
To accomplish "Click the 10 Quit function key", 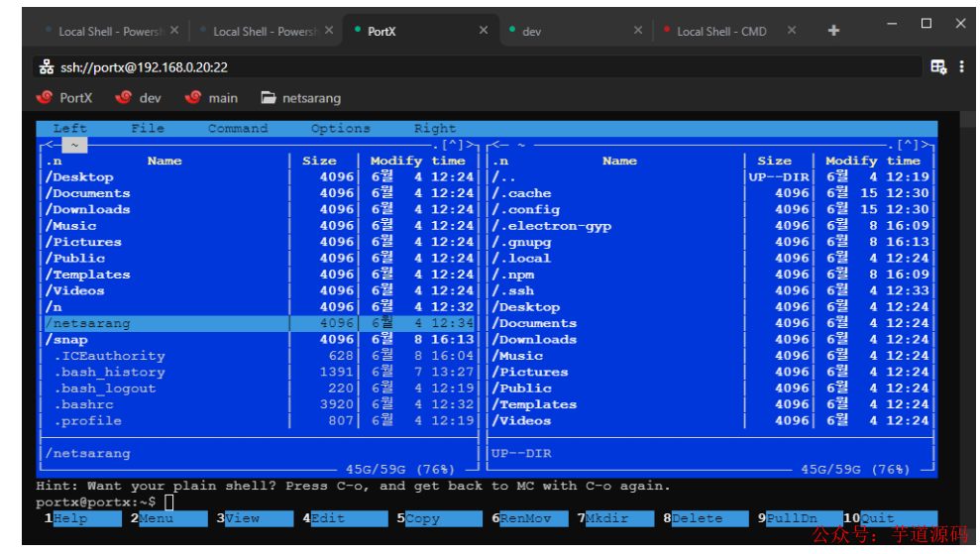I will click(x=891, y=518).
